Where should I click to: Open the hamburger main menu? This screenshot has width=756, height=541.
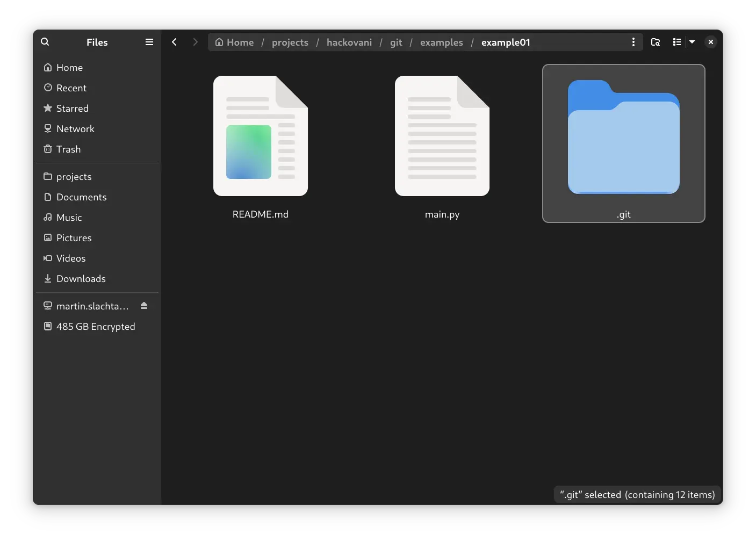point(149,42)
